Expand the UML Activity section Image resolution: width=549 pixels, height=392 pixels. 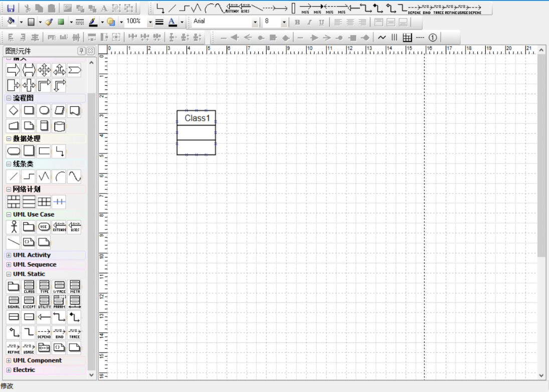point(9,255)
